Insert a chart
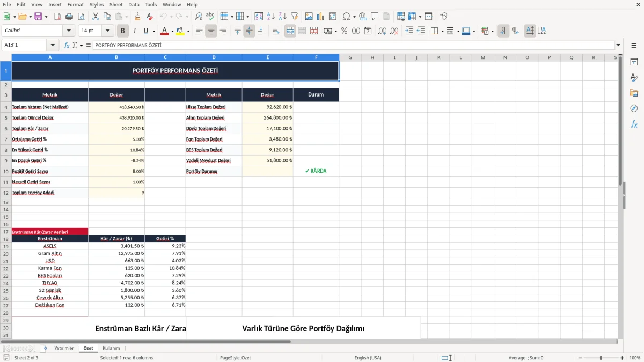 [x=321, y=17]
